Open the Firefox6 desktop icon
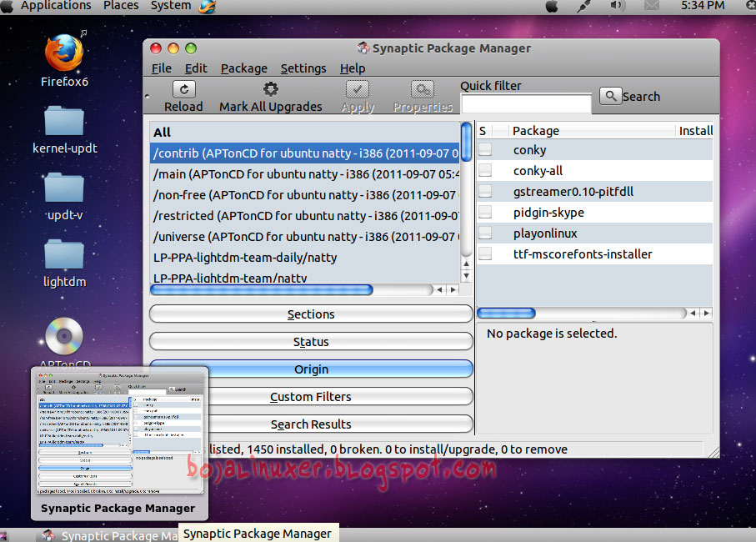Viewport: 756px width, 542px height. 64,53
